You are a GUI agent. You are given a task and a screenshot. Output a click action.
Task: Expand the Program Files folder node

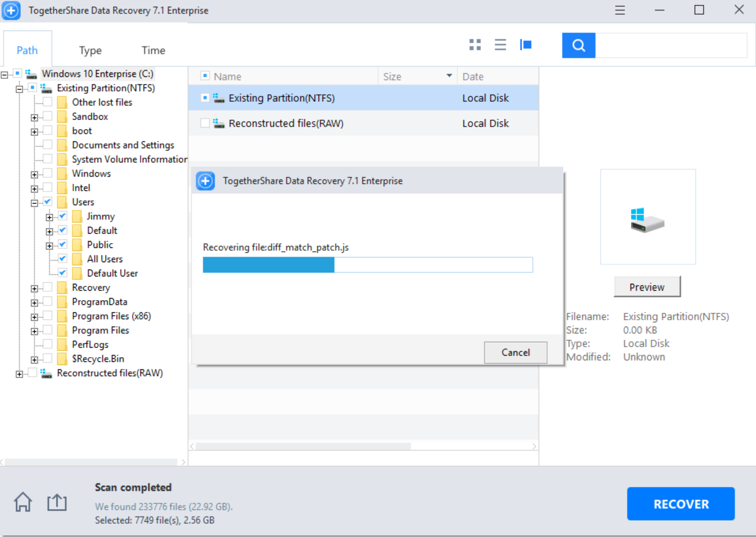coord(34,331)
